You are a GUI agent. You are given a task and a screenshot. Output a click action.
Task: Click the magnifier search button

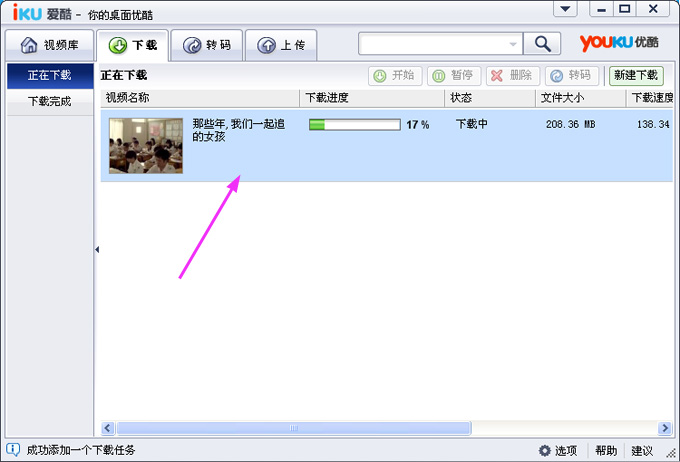pyautogui.click(x=542, y=44)
